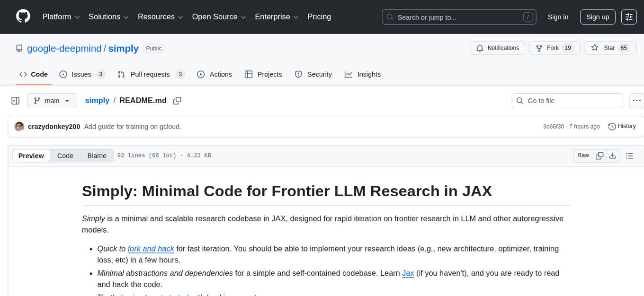Copy raw file contents icon
Screen dimensions: 644x296
(x=599, y=156)
